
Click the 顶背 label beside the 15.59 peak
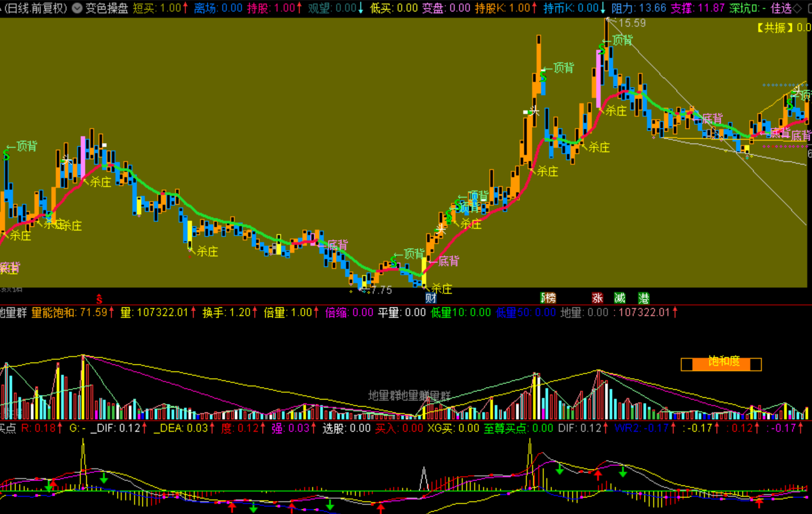click(x=622, y=40)
